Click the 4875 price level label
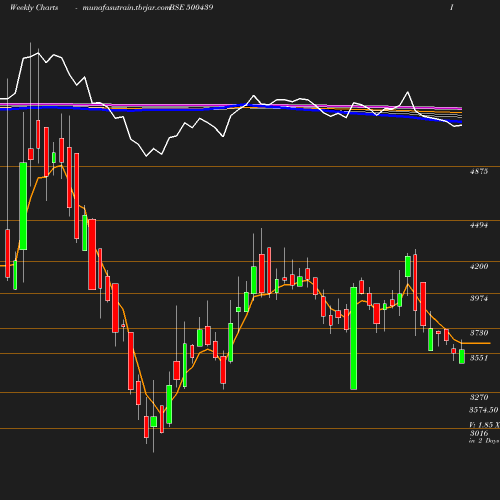This screenshot has width=500, height=500. (x=479, y=171)
